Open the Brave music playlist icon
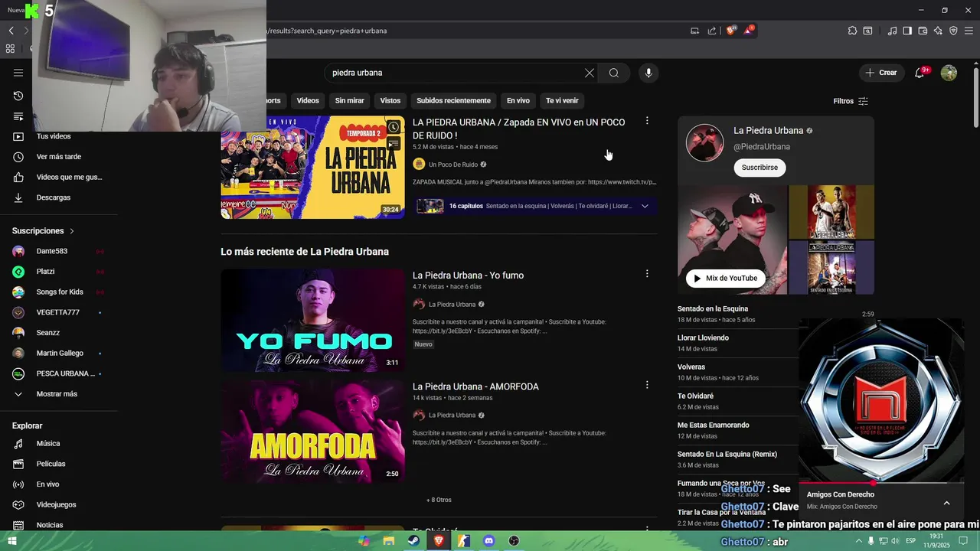 [892, 31]
